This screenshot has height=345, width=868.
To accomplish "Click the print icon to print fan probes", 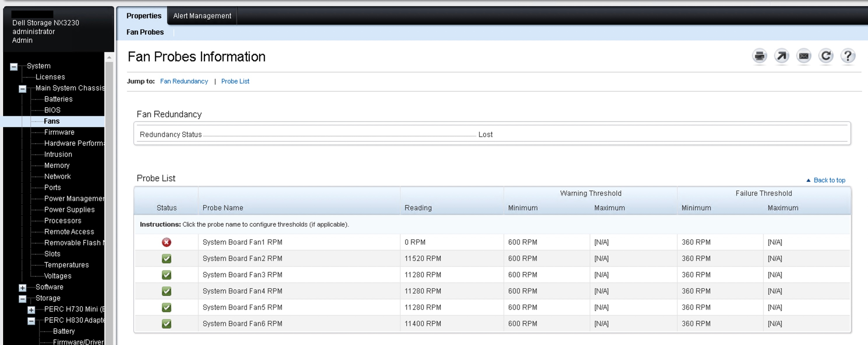I will pos(758,55).
